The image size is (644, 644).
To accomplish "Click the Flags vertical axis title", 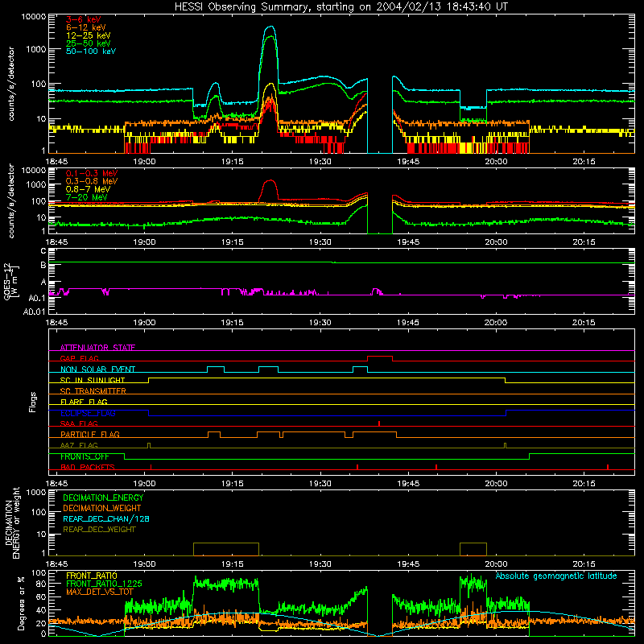I will coord(33,402).
